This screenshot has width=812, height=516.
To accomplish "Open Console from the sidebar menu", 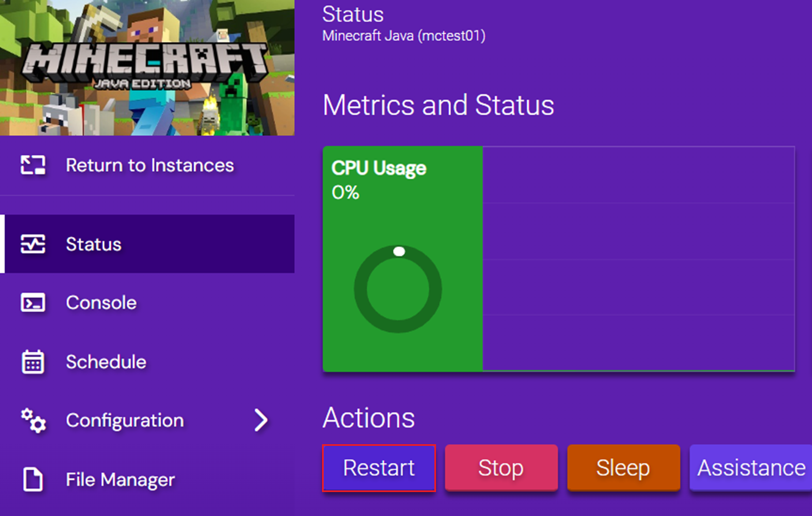I will [101, 302].
